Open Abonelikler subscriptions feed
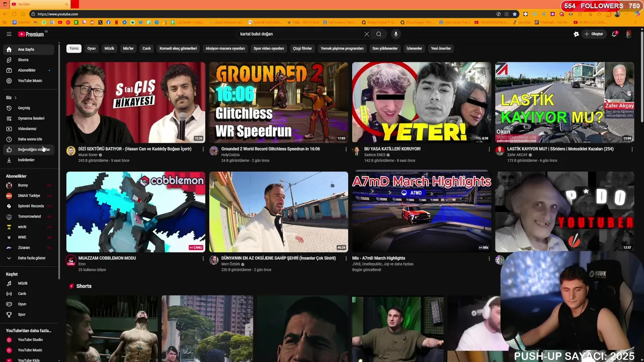The image size is (644, 362). (29, 70)
